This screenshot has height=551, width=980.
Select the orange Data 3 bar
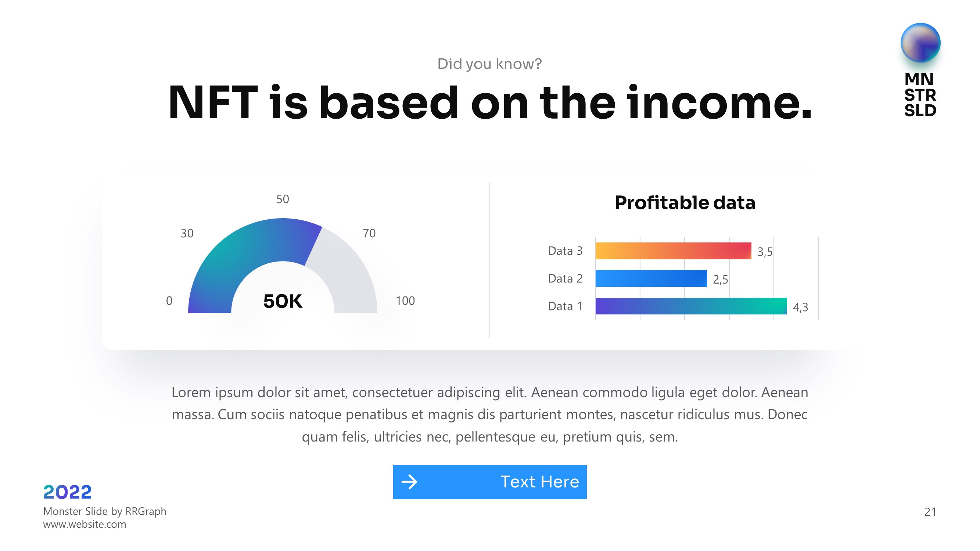673,251
